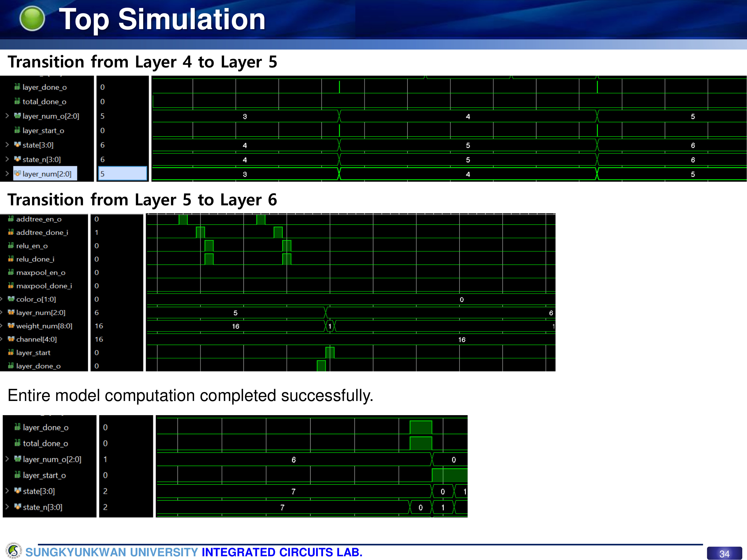Click layer_done_o icon in the final completion panel

point(18,427)
